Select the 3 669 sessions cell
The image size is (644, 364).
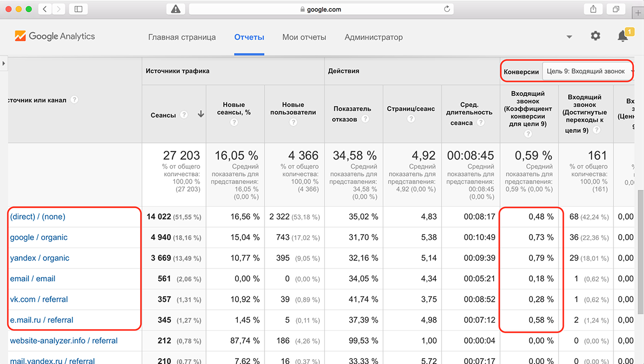click(x=174, y=258)
